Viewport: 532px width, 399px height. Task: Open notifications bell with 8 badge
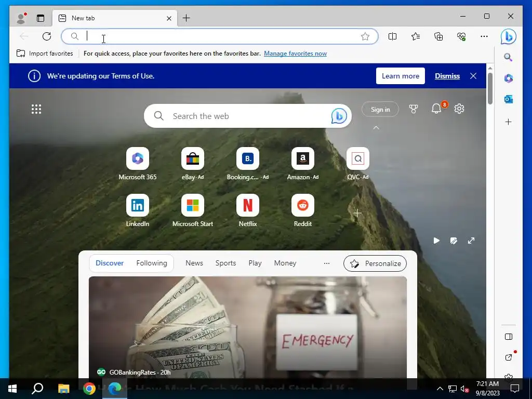pyautogui.click(x=436, y=109)
